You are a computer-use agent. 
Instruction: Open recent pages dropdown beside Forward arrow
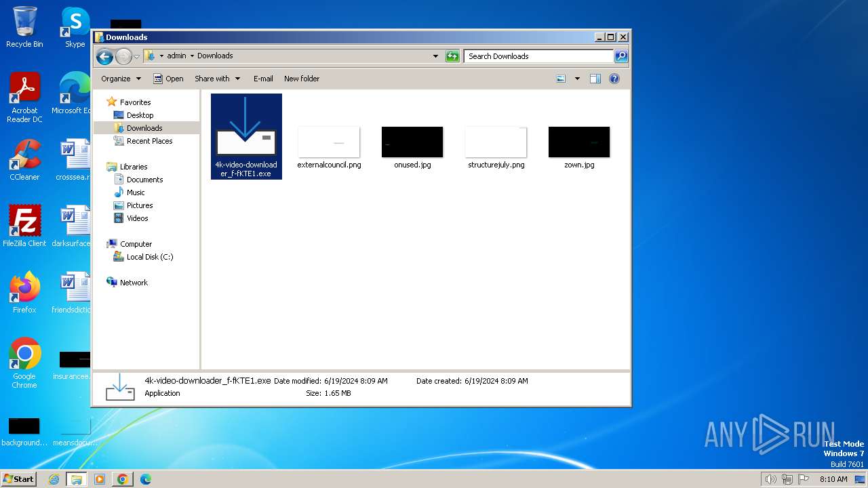[x=136, y=56]
